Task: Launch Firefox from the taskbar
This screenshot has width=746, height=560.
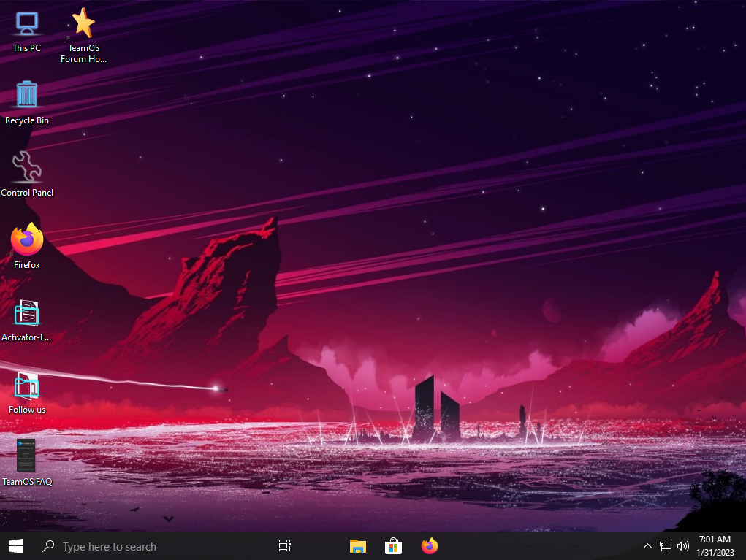Action: [x=429, y=546]
